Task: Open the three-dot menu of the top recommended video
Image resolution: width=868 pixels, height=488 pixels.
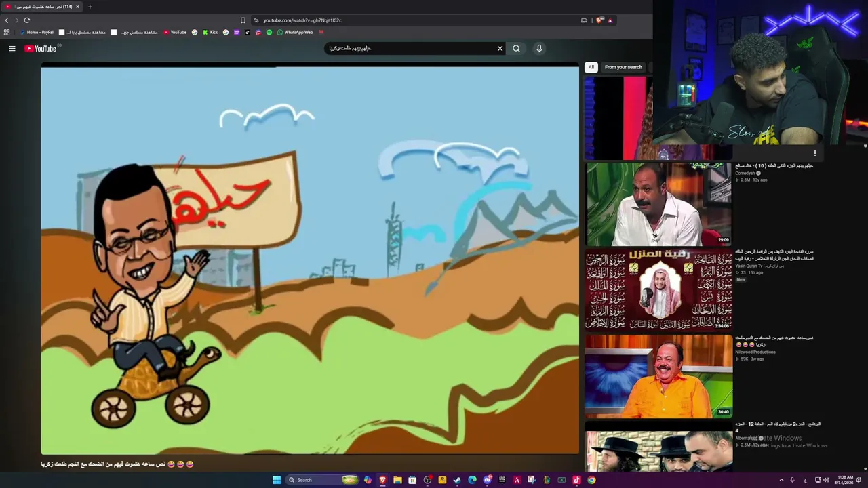Action: (x=815, y=153)
